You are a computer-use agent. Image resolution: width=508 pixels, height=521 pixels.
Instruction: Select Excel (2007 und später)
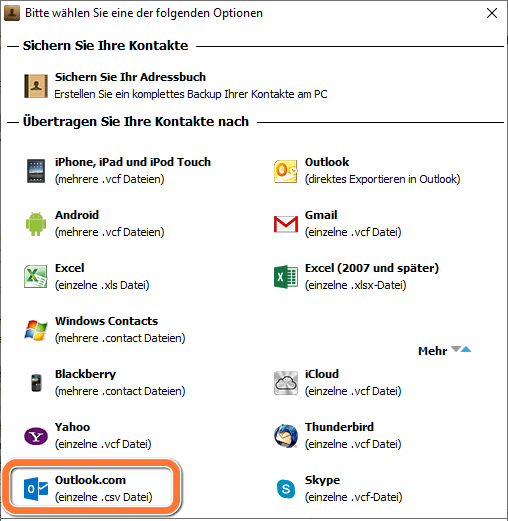(372, 268)
